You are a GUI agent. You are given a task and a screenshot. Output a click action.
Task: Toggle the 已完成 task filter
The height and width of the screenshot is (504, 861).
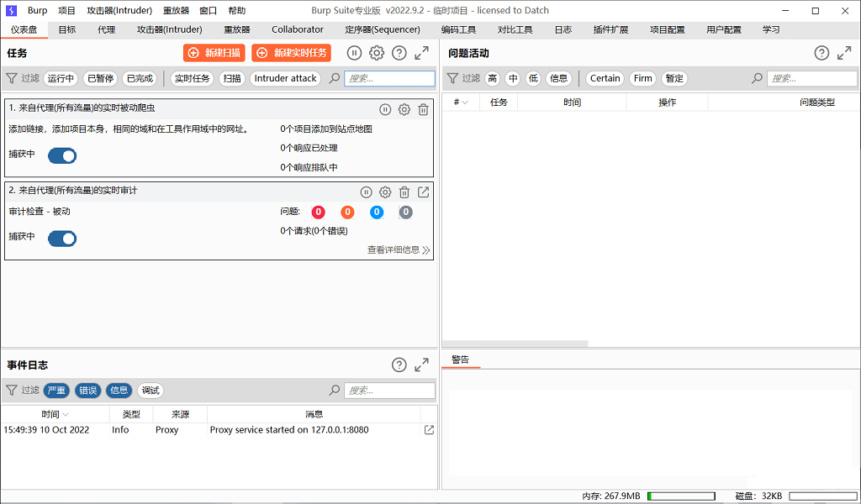point(140,78)
